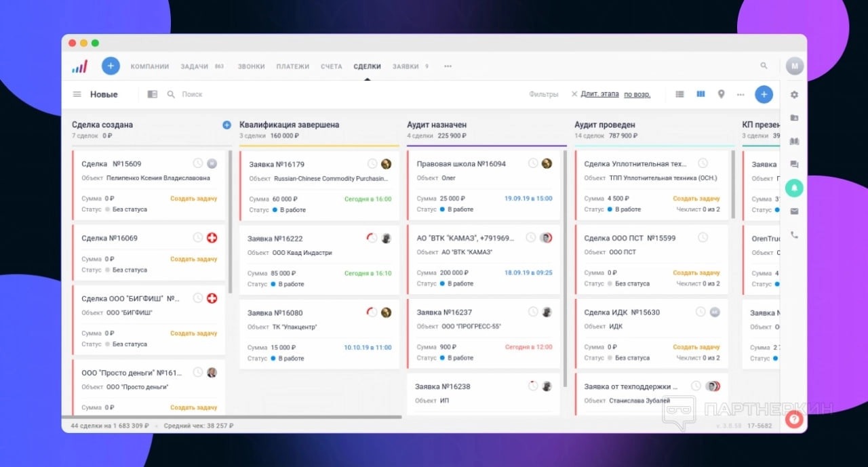The height and width of the screenshot is (467, 868).
Task: Open the Фильтры button
Action: pos(543,94)
